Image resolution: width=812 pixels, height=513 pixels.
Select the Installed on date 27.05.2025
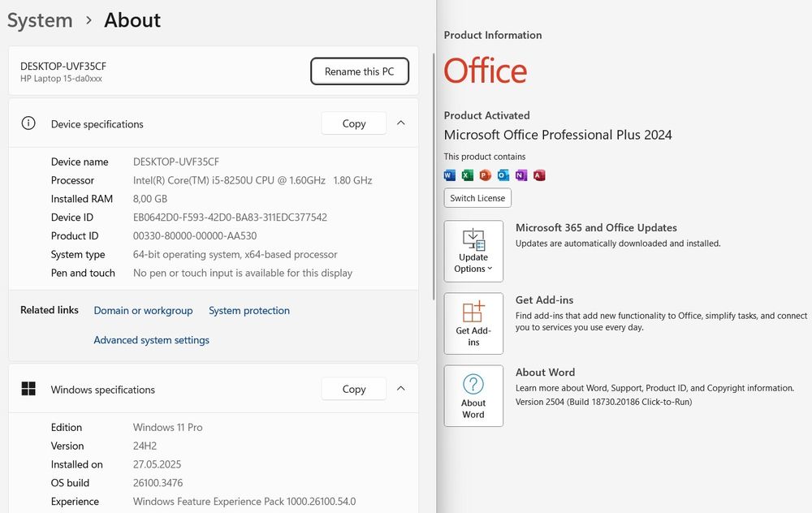tap(157, 464)
